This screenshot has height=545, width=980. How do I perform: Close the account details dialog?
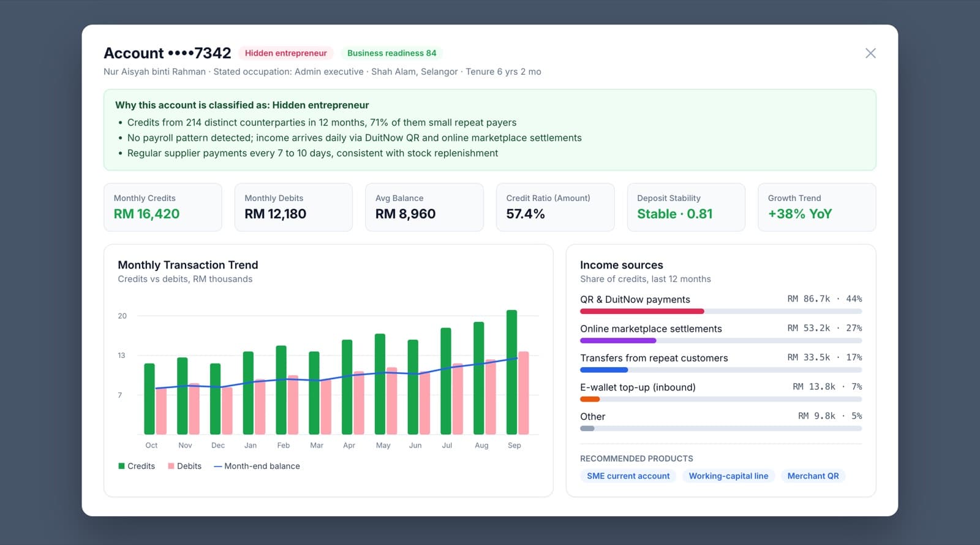pos(870,53)
